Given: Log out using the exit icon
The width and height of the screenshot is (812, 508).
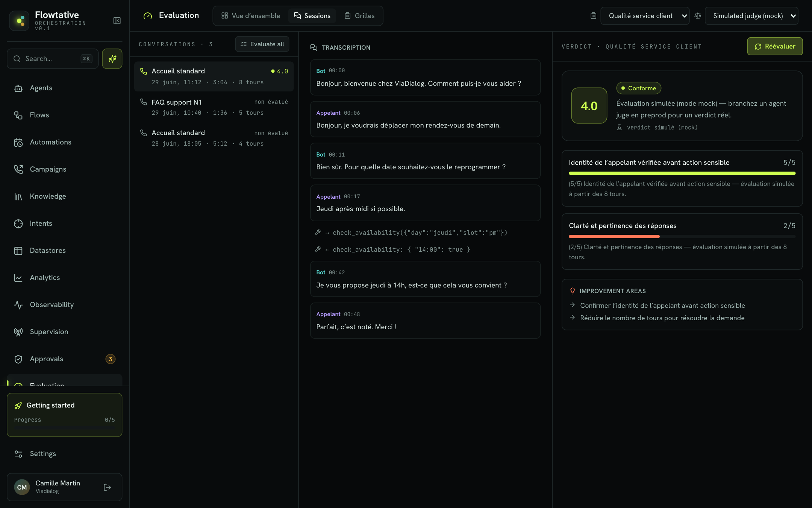Looking at the screenshot, I should coord(107,487).
